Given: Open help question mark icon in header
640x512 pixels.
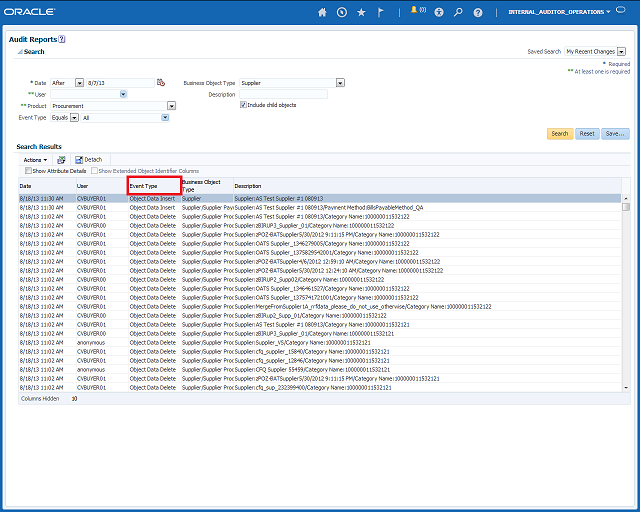Looking at the screenshot, I should pyautogui.click(x=478, y=13).
